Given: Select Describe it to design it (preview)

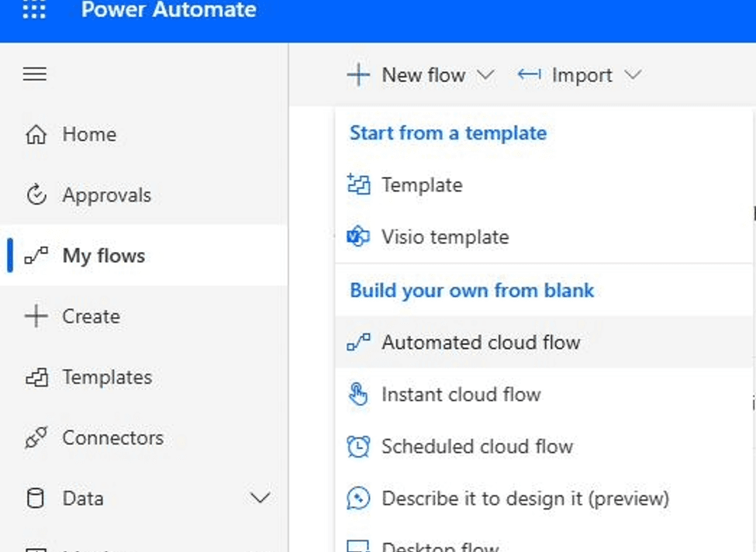Looking at the screenshot, I should (544, 499).
